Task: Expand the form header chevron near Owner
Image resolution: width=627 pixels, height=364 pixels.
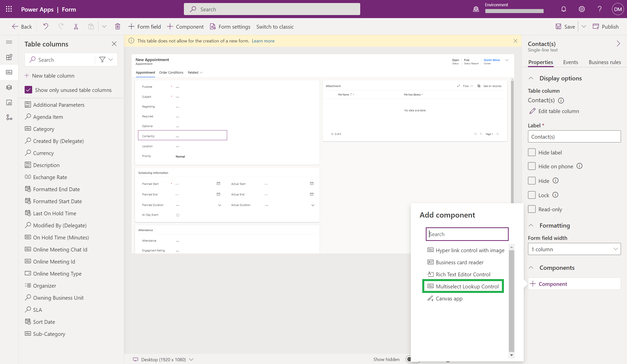Action: pos(507,60)
